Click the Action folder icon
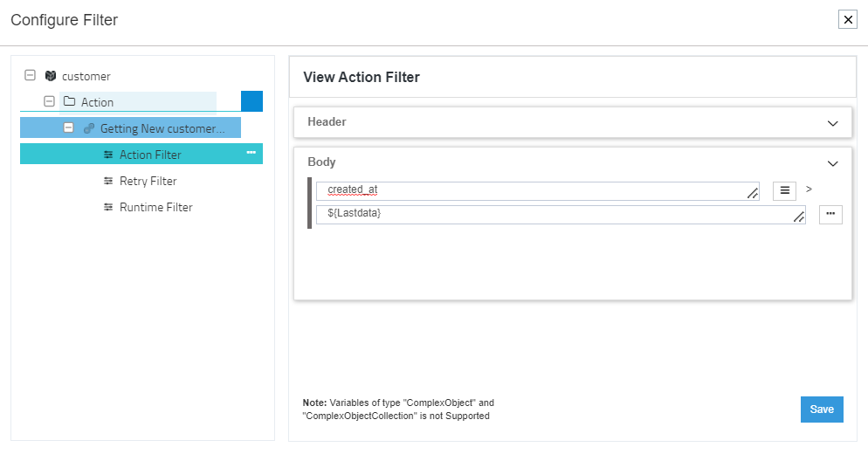Screen dimensions: 868x468 coord(70,102)
